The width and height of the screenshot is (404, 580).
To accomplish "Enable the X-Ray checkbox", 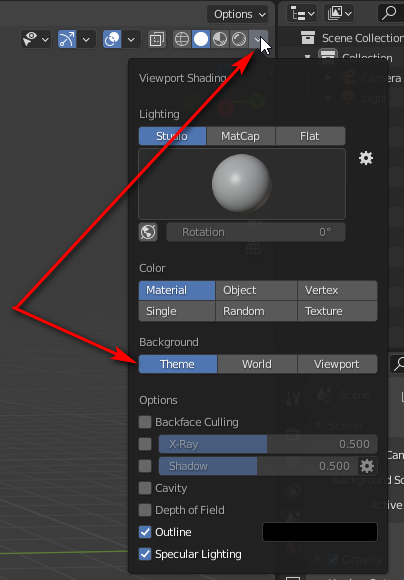I will pyautogui.click(x=145, y=444).
